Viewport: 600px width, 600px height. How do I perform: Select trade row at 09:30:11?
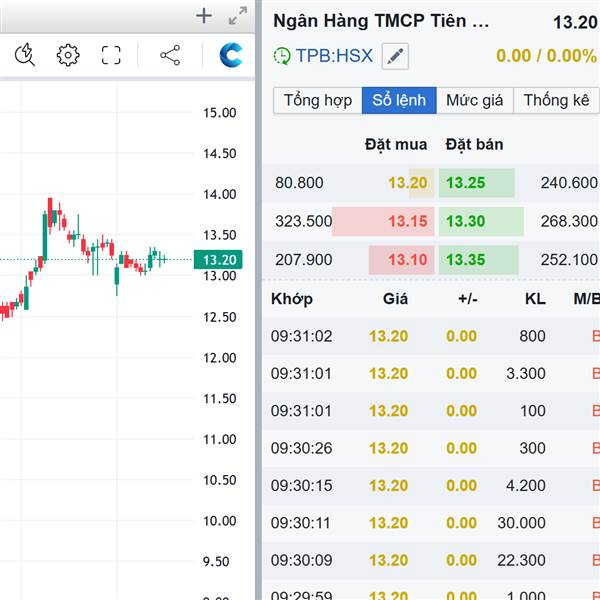(x=431, y=523)
